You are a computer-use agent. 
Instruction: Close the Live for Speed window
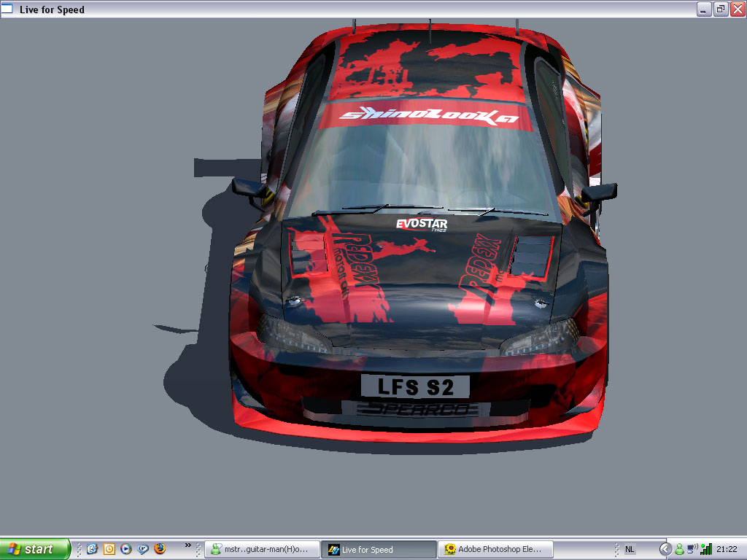[x=738, y=9]
